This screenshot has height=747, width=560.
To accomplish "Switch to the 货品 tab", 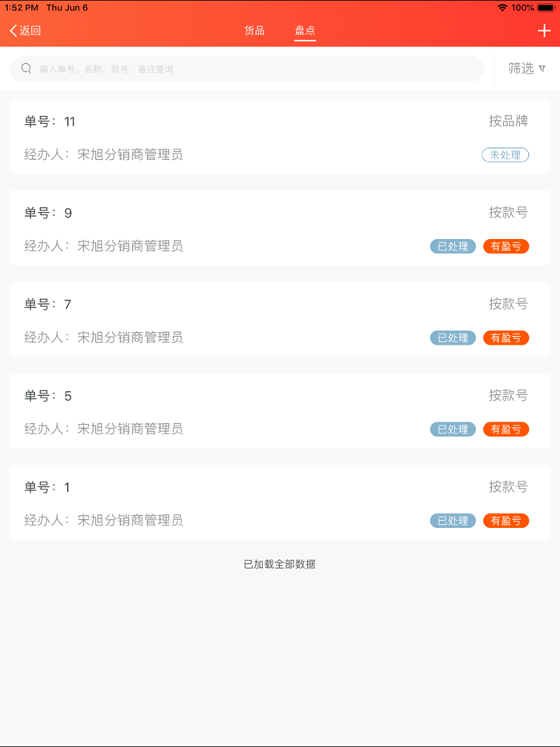I will pyautogui.click(x=255, y=30).
